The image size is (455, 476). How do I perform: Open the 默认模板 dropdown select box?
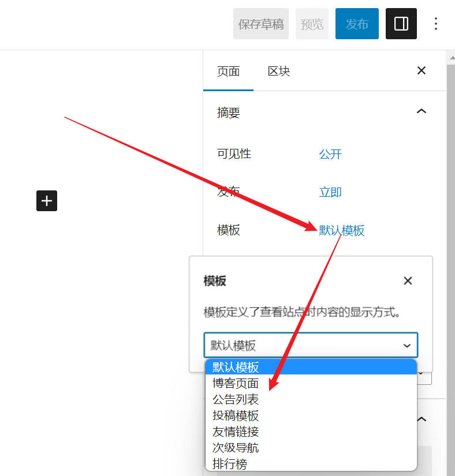click(310, 345)
